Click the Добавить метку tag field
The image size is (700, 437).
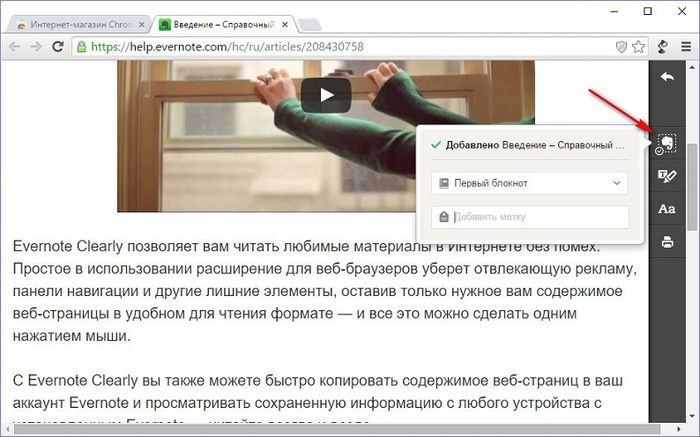point(529,217)
